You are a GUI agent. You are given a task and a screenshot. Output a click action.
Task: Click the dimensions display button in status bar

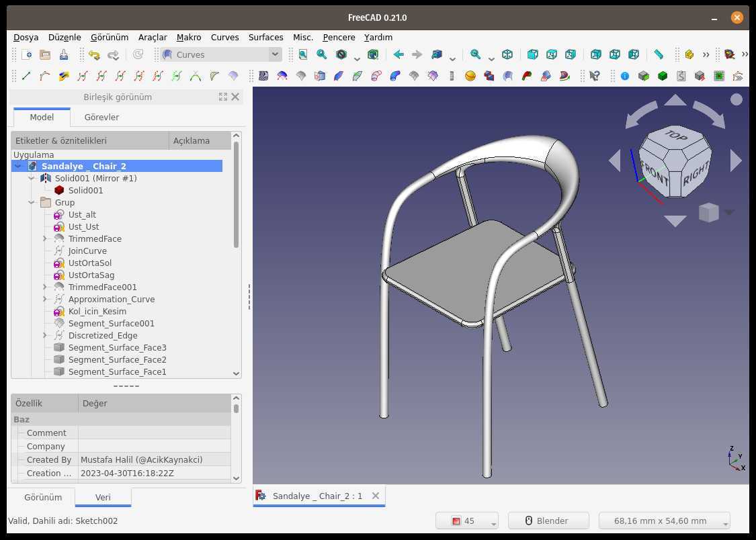(x=664, y=521)
